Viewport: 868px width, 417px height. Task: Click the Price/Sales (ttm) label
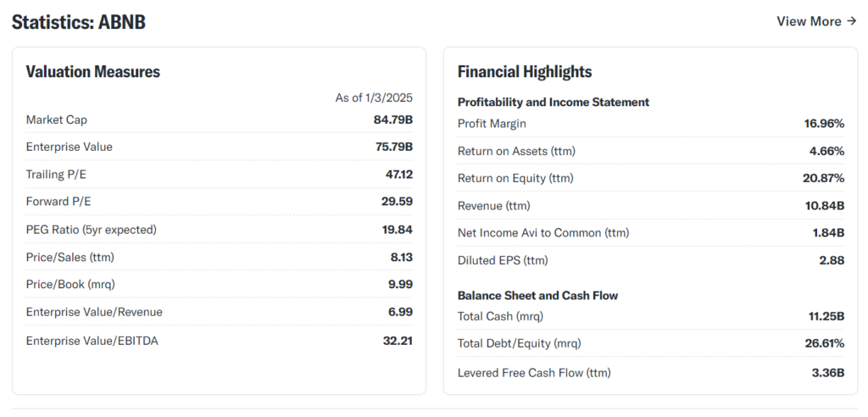[70, 257]
